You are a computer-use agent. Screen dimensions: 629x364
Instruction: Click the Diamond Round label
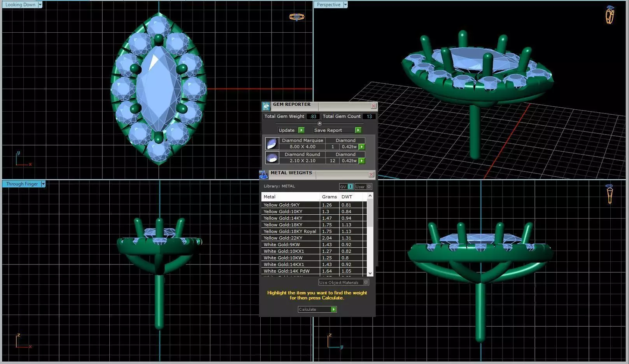tap(302, 154)
